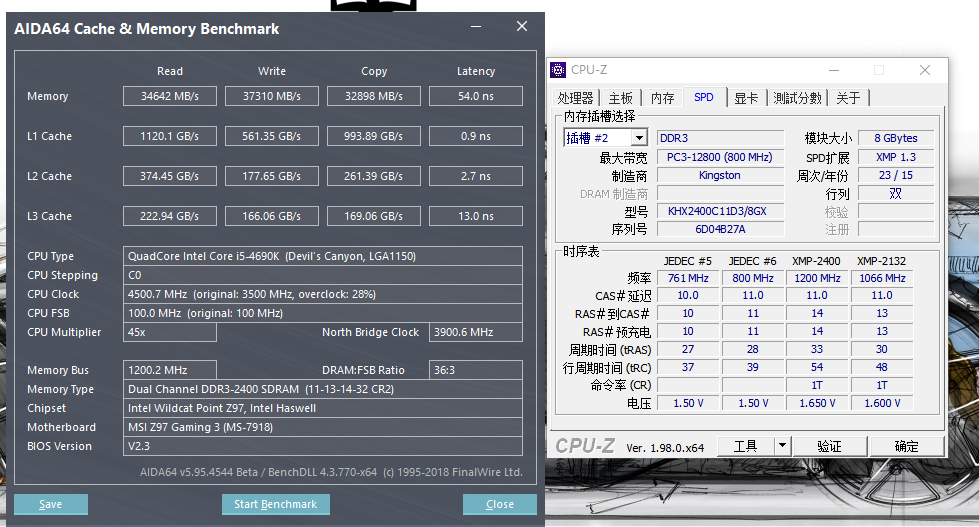Close the CPU-Z window with X
Screen dimensions: 979x527
(x=925, y=70)
